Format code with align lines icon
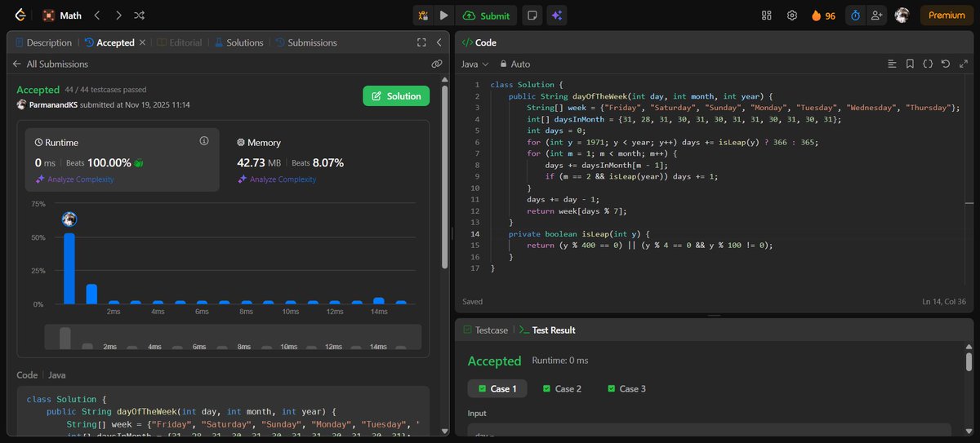 click(x=892, y=64)
